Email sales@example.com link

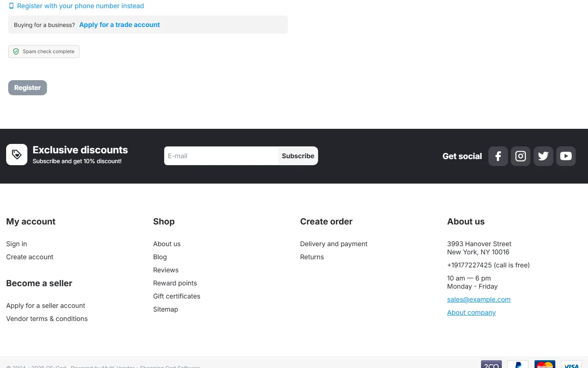point(479,300)
